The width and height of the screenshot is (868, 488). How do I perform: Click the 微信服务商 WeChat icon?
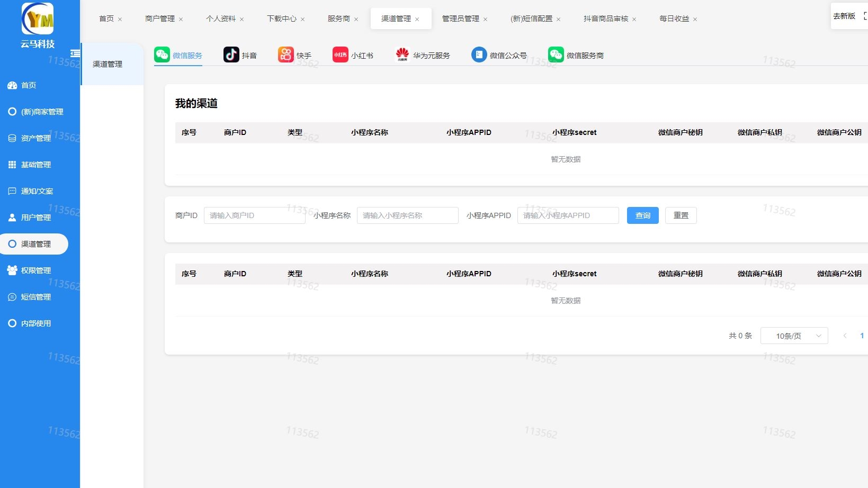pyautogui.click(x=556, y=55)
